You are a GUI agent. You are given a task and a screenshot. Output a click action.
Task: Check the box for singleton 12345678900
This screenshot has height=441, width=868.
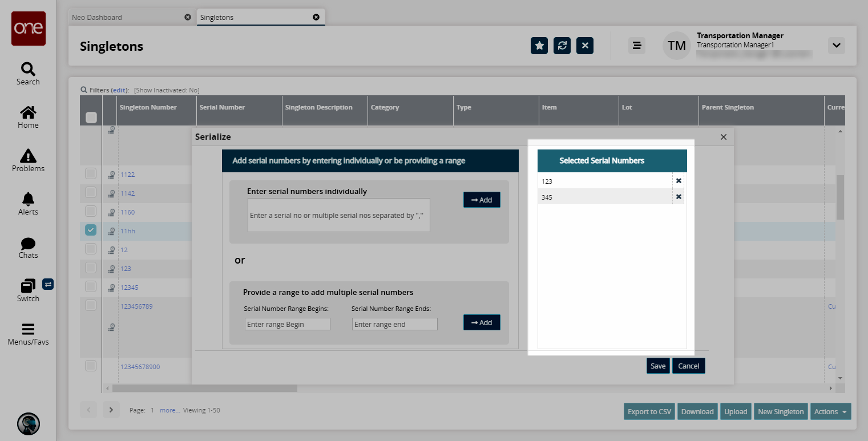(91, 366)
